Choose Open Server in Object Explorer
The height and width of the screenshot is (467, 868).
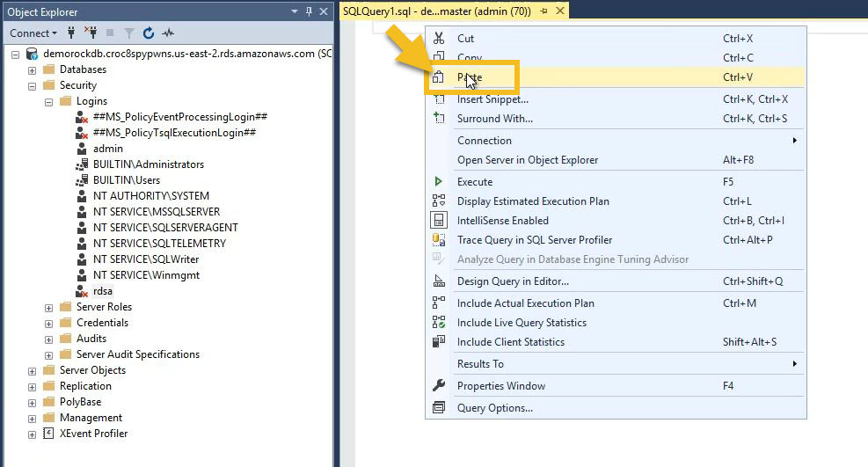616,160
